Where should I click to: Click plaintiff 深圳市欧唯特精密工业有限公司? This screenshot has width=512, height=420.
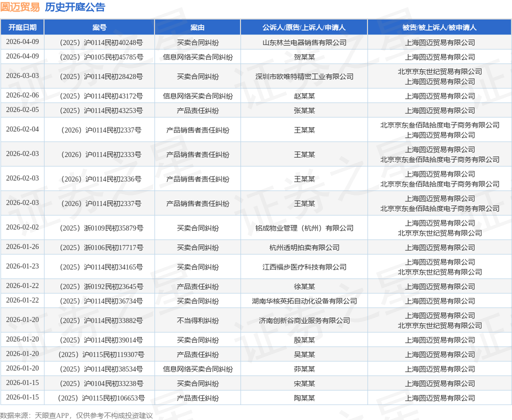tap(304, 76)
